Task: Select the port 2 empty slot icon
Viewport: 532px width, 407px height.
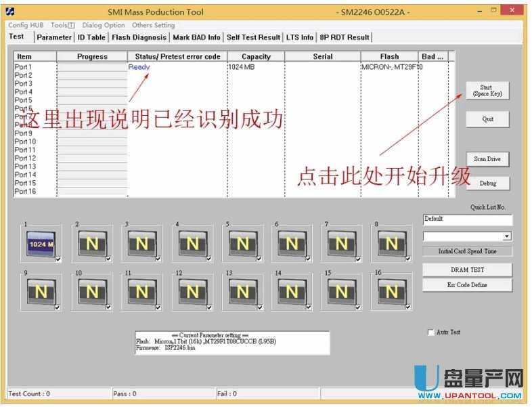Action: tap(91, 242)
